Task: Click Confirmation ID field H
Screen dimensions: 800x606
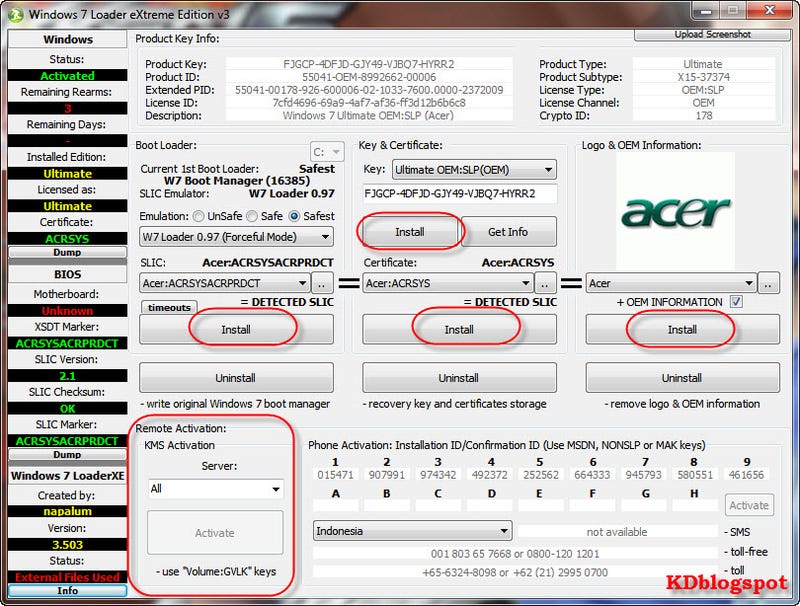Action: (x=695, y=506)
